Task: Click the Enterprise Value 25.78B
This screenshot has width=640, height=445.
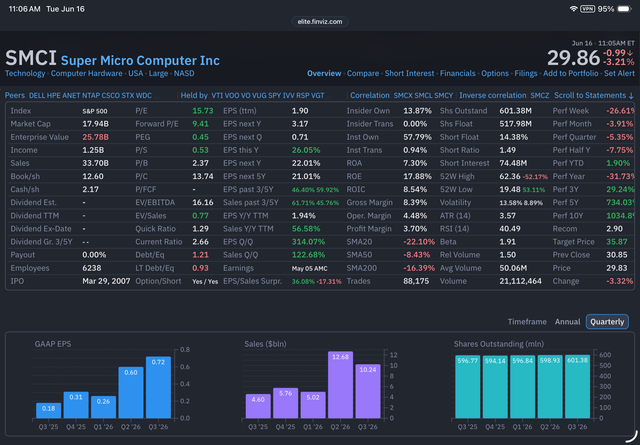Action: (x=96, y=137)
